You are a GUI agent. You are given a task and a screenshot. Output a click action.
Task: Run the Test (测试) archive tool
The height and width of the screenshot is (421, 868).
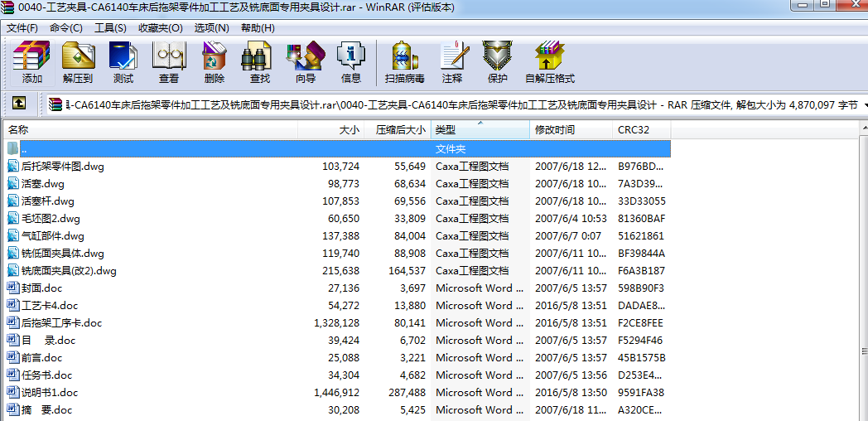(123, 63)
